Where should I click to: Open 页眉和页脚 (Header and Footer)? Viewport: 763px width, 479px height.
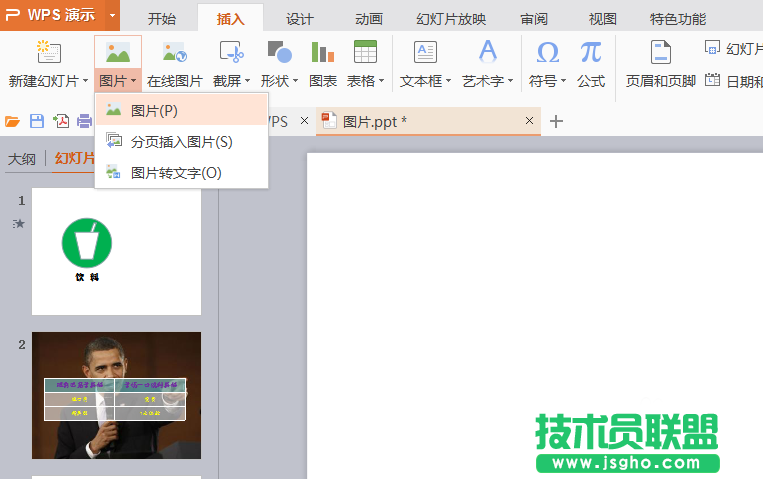[660, 53]
